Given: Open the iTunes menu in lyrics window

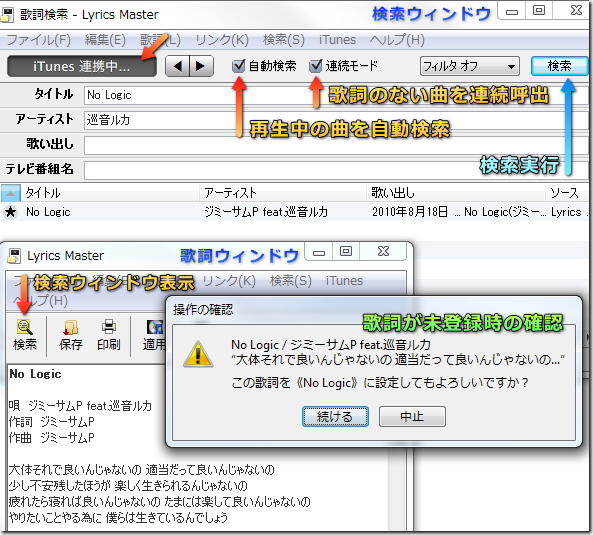Looking at the screenshot, I should pyautogui.click(x=344, y=281).
